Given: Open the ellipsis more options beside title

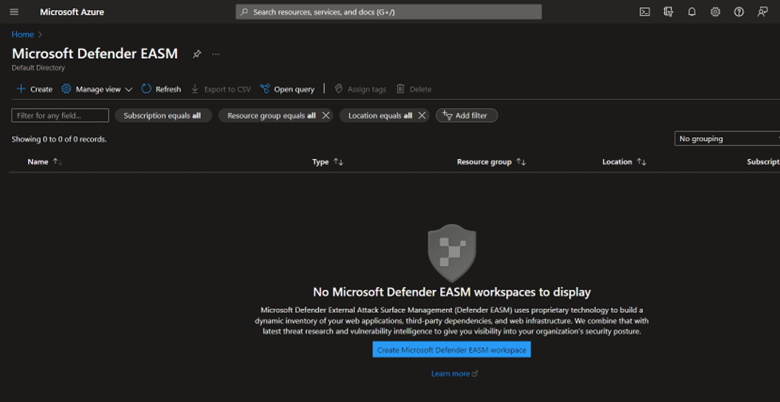Looking at the screenshot, I should 215,54.
